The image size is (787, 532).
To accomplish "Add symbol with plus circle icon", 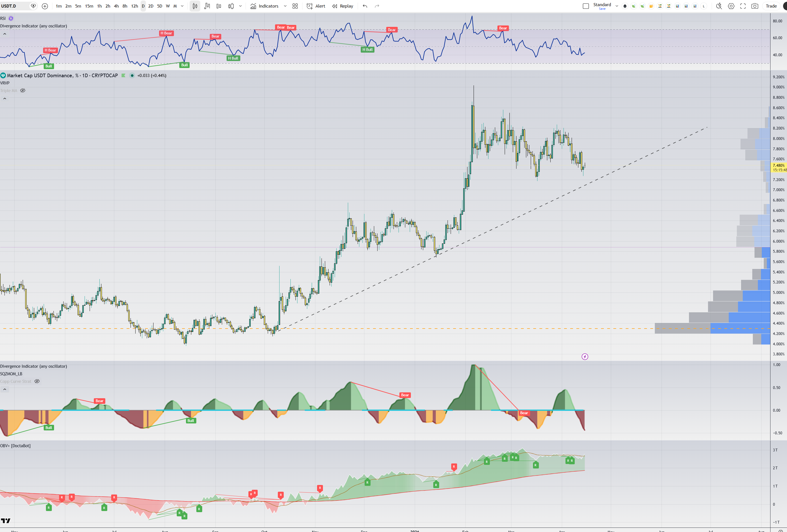I will coord(45,6).
